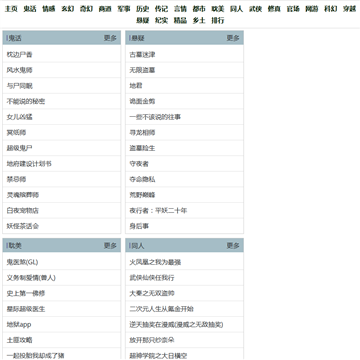Image resolution: width=360 pixels, height=360 pixels.
Task: Click 更多 in the 耽美 section header
Action: tap(110, 246)
